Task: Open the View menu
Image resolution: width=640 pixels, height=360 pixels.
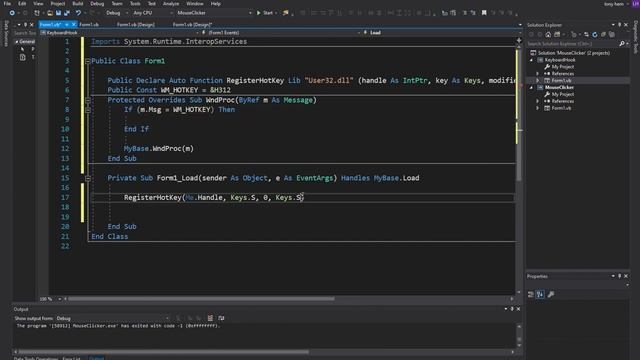Action: point(38,4)
